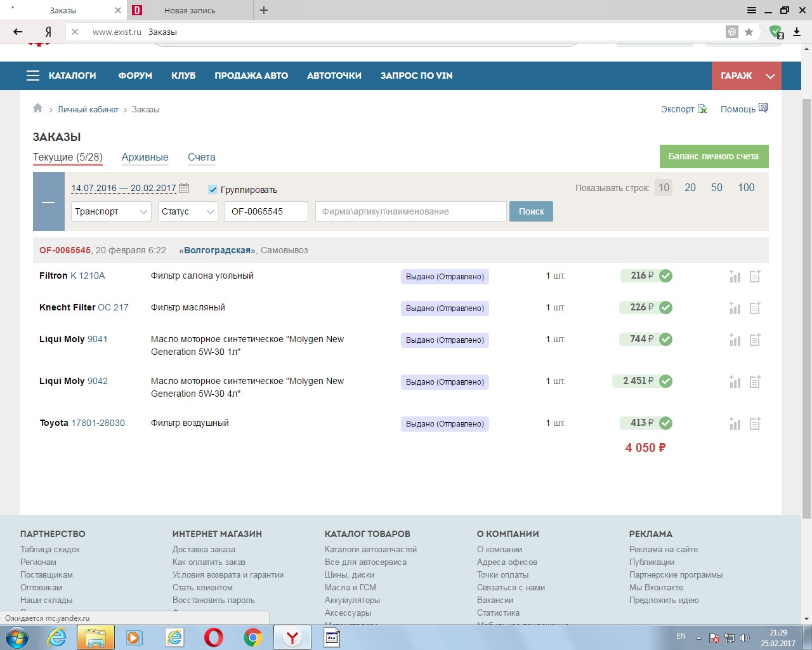This screenshot has width=812, height=650.
Task: Show 100 rows per page
Action: pyautogui.click(x=746, y=187)
